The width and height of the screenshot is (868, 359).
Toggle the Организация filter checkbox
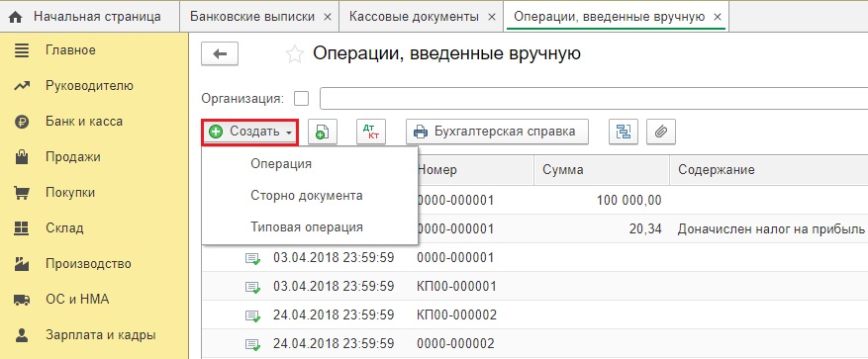click(301, 99)
